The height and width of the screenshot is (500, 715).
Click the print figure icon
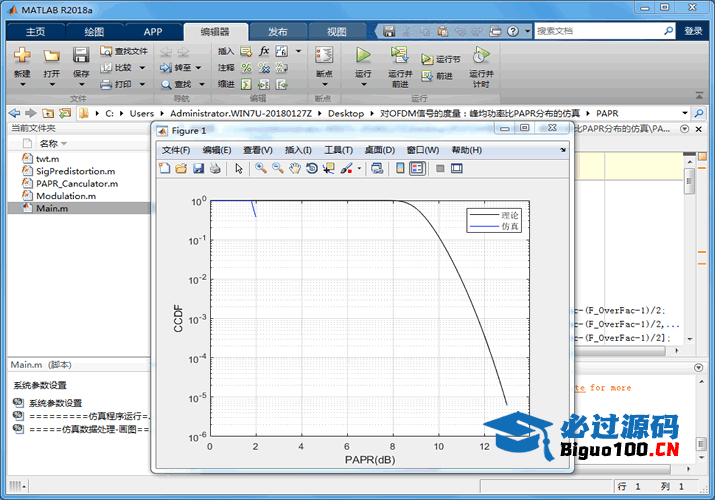tap(215, 169)
